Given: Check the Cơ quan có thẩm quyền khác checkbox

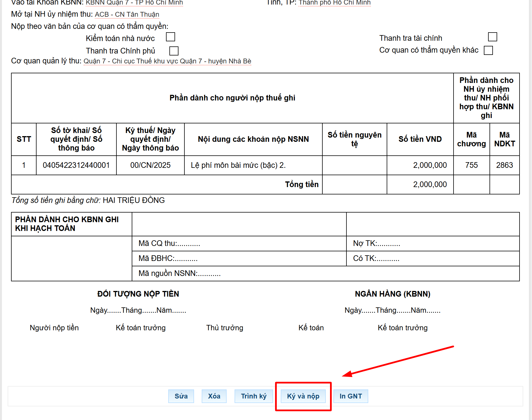Looking at the screenshot, I should 488,50.
